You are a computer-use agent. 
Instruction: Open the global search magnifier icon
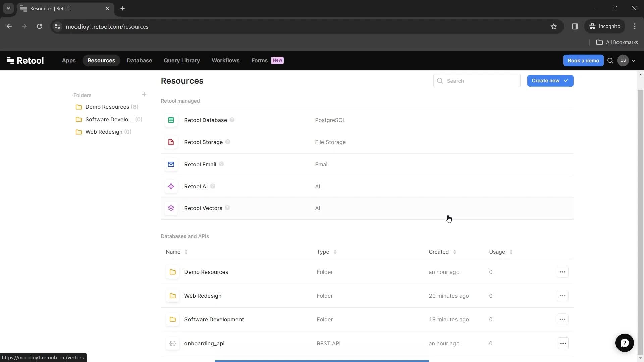(x=610, y=61)
